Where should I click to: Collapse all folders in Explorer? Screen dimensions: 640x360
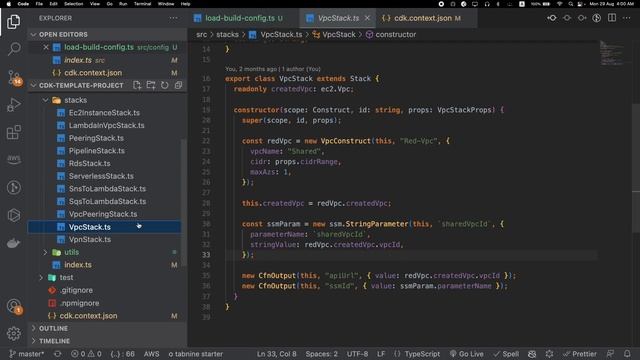click(178, 85)
